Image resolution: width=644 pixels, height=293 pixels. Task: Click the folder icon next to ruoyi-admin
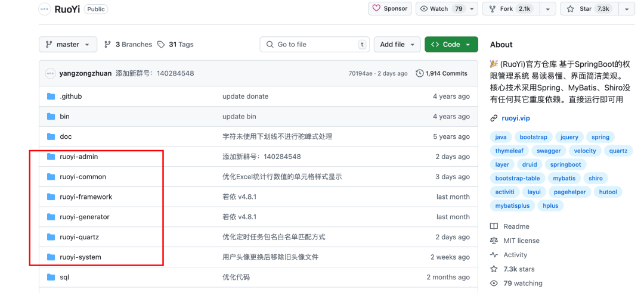tap(51, 157)
